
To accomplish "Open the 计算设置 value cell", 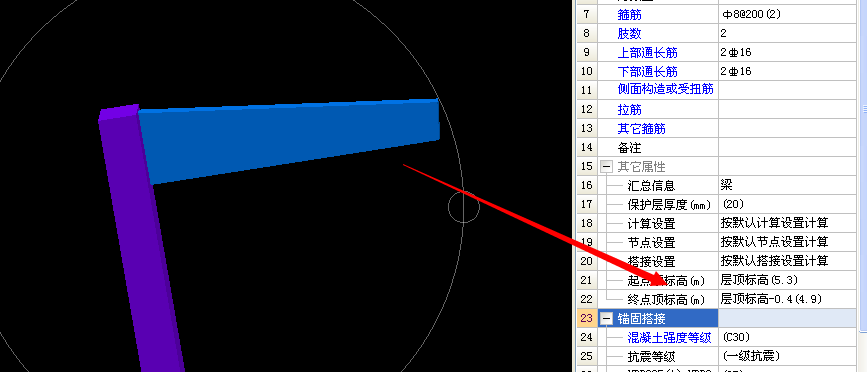I will click(x=787, y=223).
